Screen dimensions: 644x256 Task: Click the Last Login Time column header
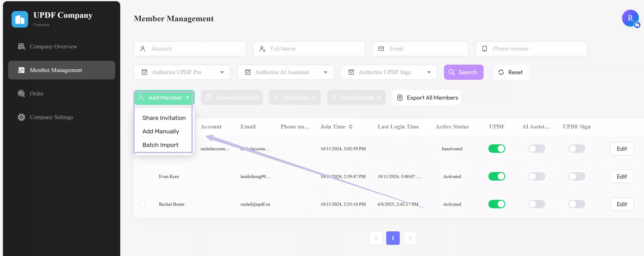pyautogui.click(x=398, y=127)
